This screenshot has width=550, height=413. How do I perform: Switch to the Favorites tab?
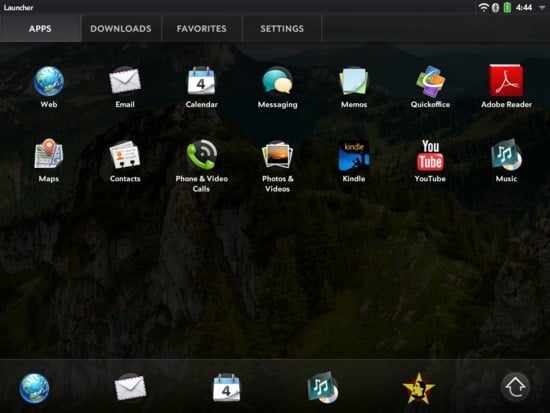pos(202,29)
